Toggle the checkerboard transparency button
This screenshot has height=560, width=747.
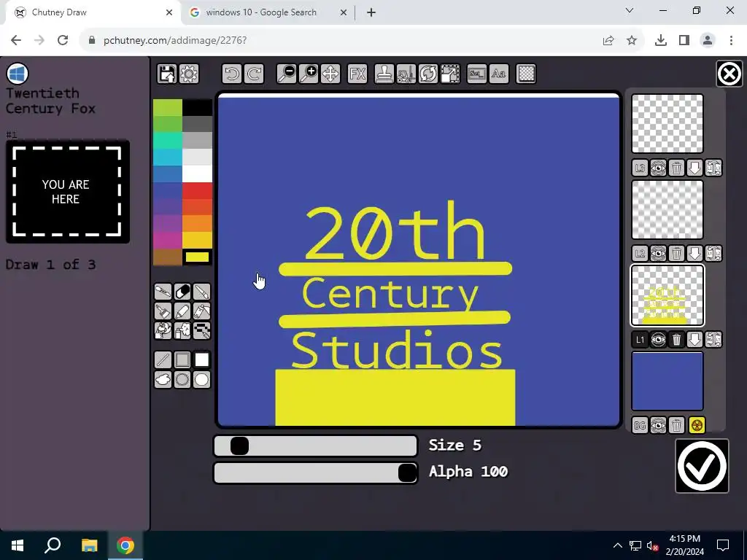[526, 74]
